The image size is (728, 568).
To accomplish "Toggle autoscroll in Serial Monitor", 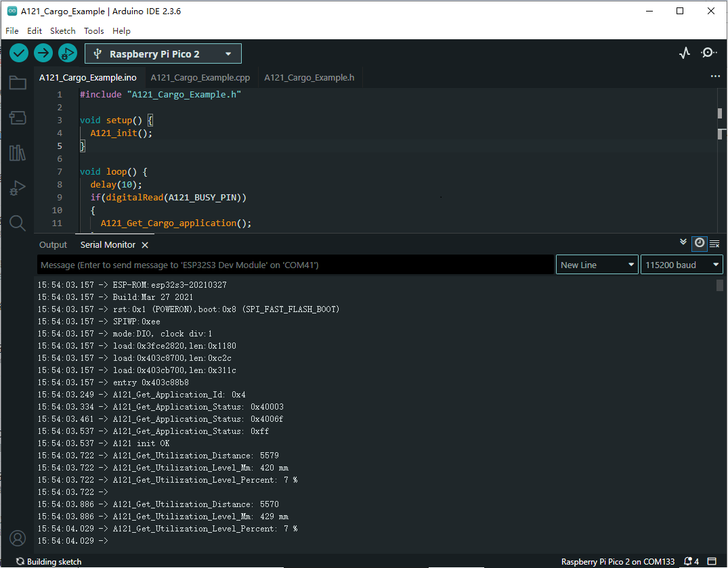I will point(683,242).
